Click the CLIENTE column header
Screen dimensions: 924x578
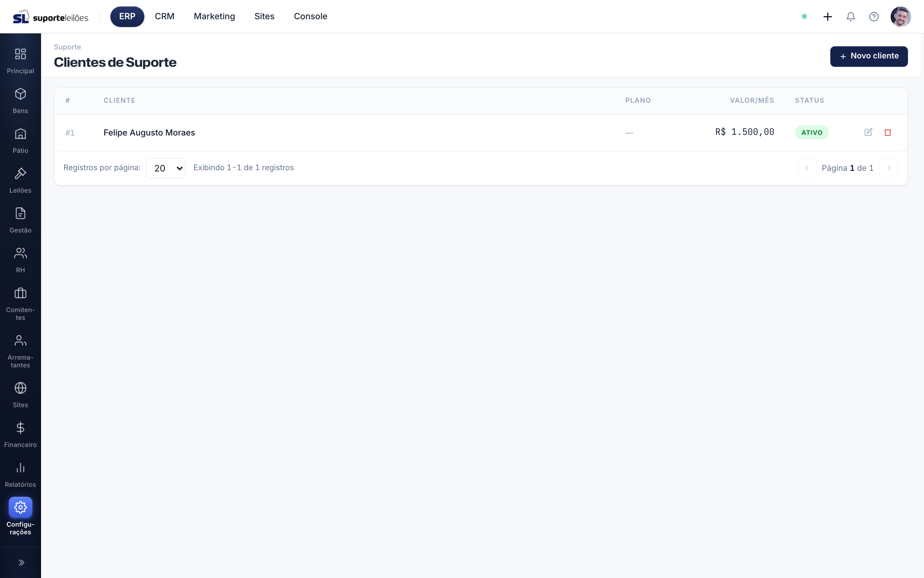(x=119, y=101)
